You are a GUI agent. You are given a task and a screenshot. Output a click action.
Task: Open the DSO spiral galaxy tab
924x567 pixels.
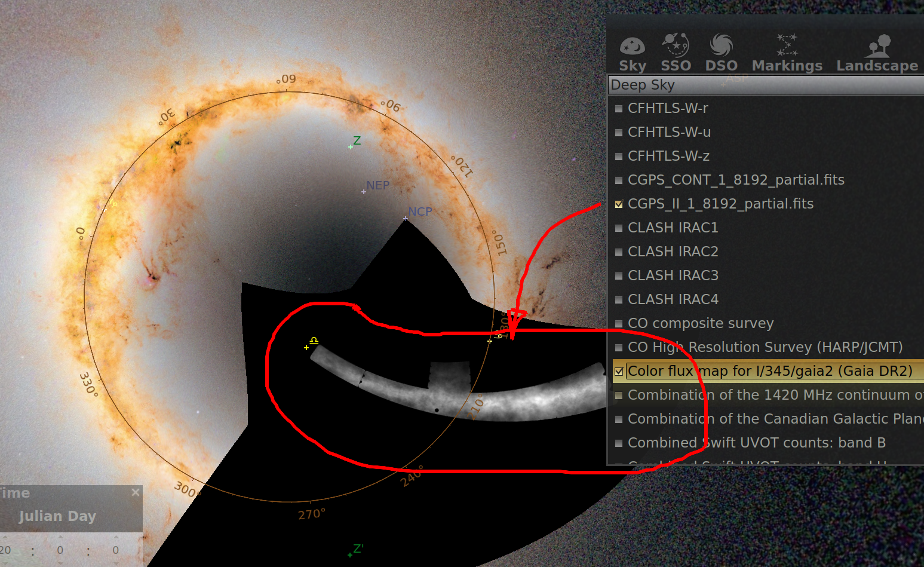click(721, 53)
